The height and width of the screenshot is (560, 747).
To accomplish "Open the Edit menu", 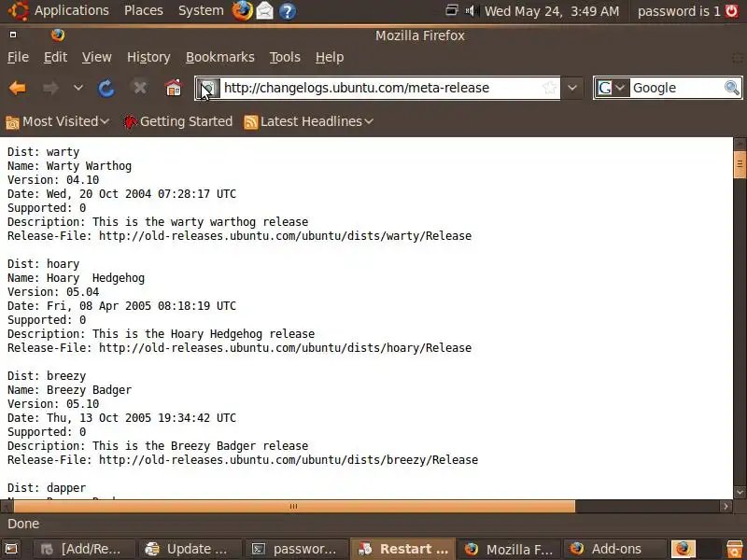I will 55,57.
